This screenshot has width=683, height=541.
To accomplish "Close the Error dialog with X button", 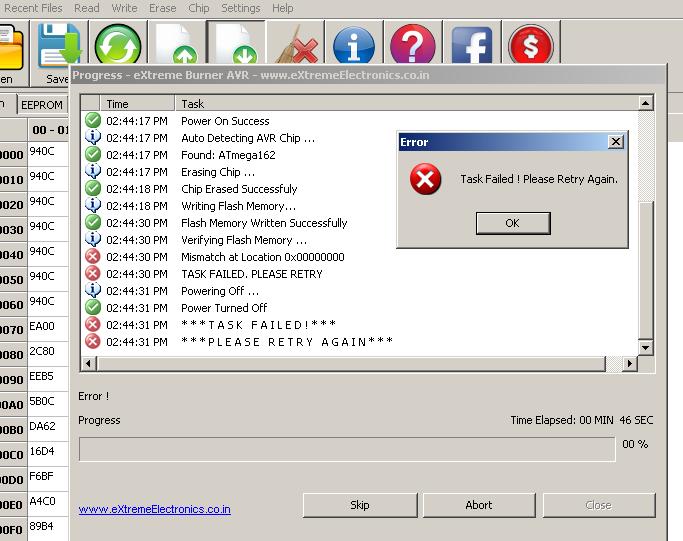I will [615, 142].
